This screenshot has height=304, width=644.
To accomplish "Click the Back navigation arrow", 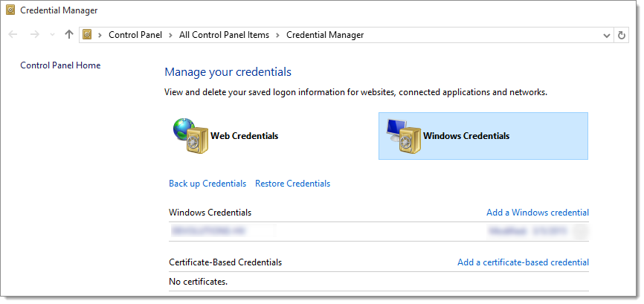I will [x=13, y=35].
